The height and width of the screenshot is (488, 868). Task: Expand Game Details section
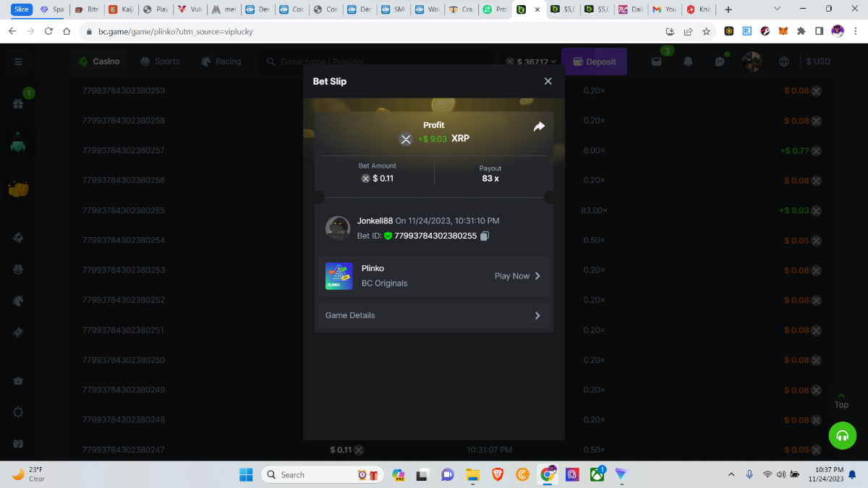(433, 315)
